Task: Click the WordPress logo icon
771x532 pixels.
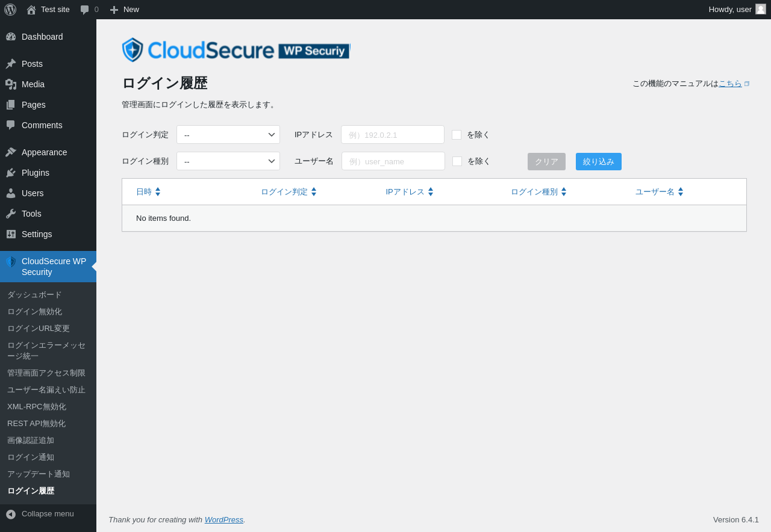Action: point(10,10)
